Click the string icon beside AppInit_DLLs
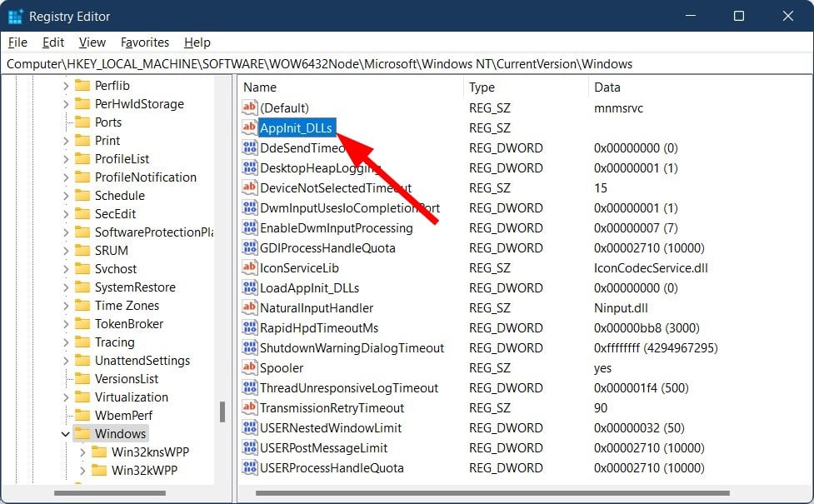The height and width of the screenshot is (504, 814). [250, 127]
